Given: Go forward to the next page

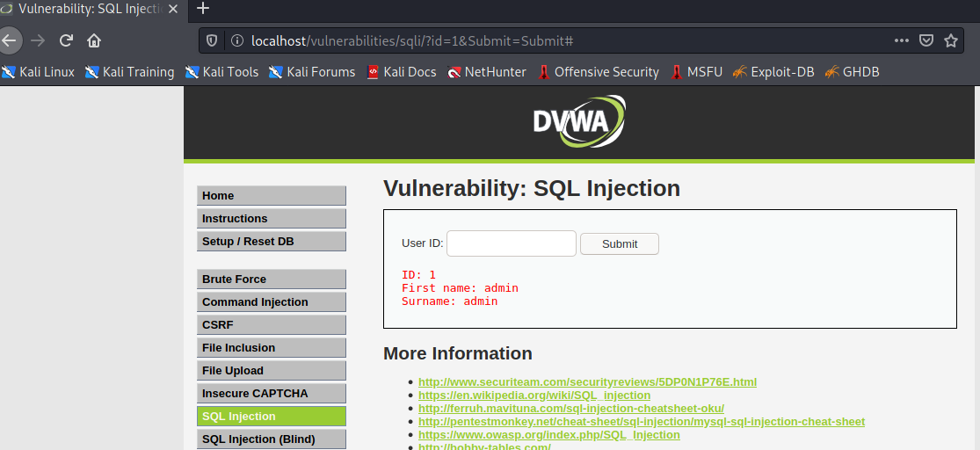Looking at the screenshot, I should (x=38, y=40).
